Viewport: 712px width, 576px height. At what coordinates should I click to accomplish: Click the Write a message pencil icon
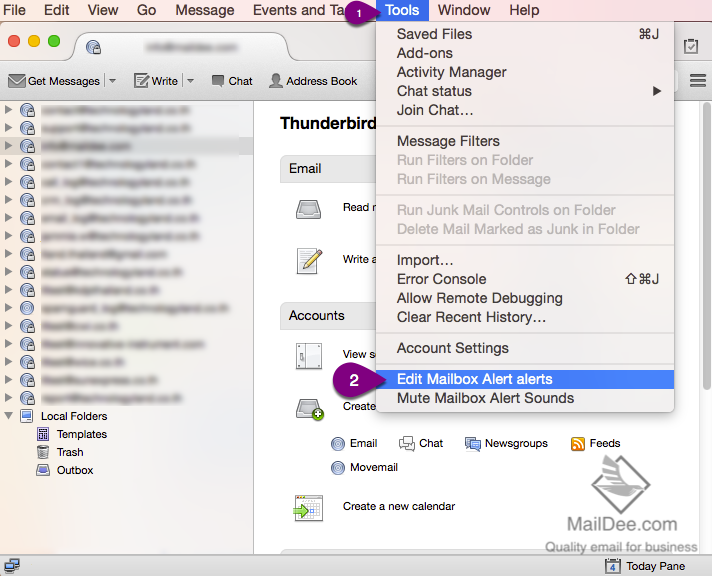pyautogui.click(x=309, y=261)
